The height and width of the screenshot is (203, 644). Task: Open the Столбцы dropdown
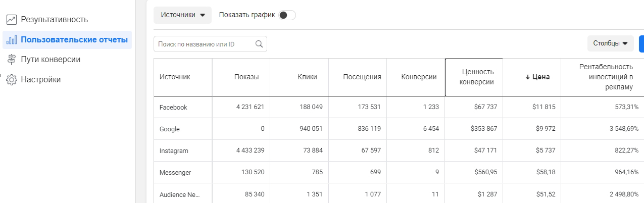tap(610, 43)
